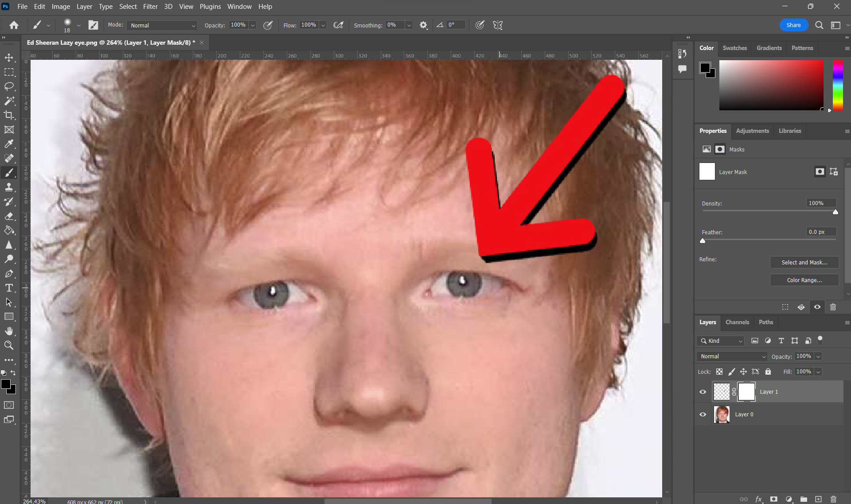Hide Layer 0 visibility eye
The image size is (851, 504).
pyautogui.click(x=703, y=415)
